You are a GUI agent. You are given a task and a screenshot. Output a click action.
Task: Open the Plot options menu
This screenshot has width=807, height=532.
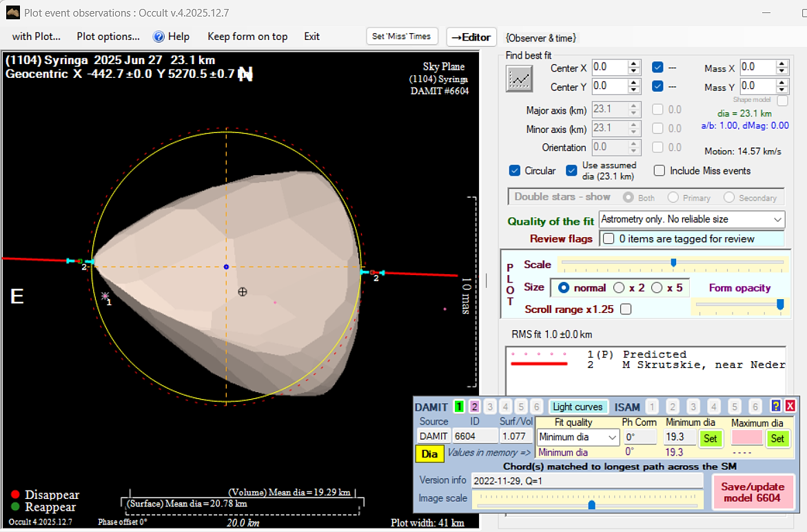coord(108,37)
